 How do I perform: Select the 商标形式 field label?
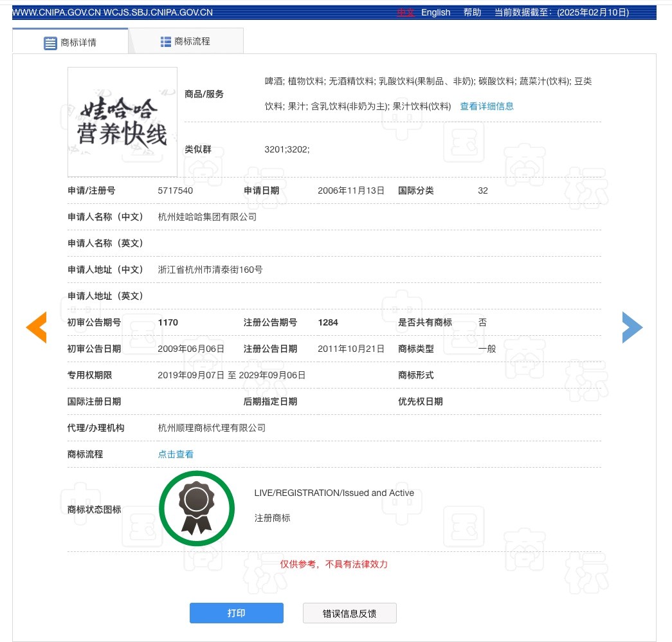tap(415, 375)
